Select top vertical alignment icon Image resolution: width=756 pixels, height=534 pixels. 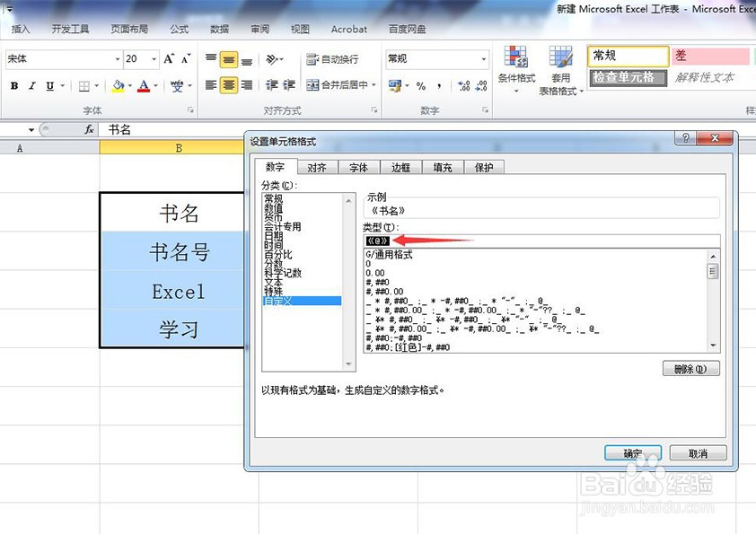tap(211, 59)
